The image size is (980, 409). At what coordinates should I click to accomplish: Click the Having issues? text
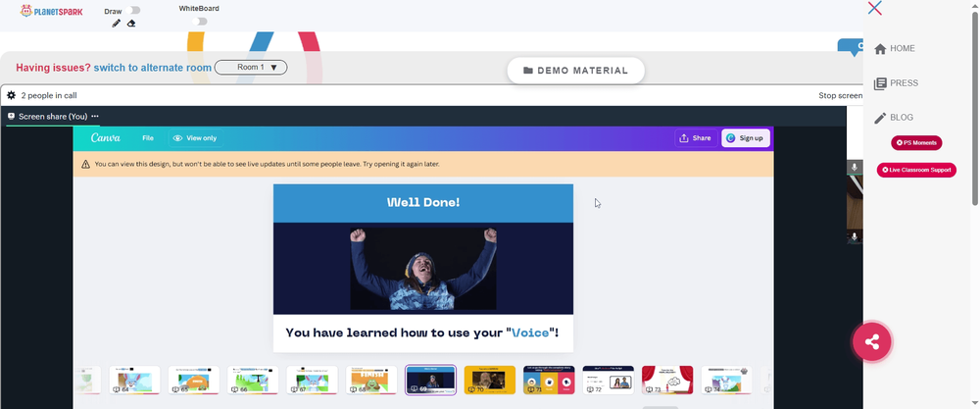[53, 68]
